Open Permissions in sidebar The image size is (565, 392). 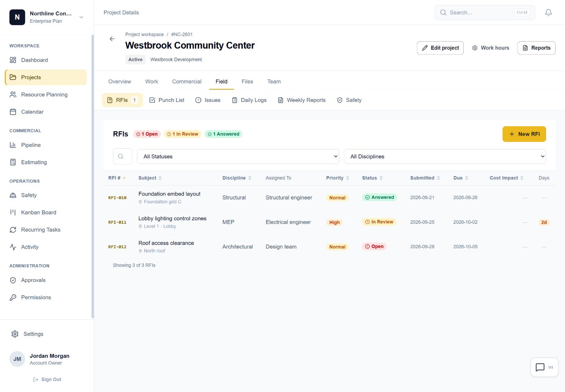coord(46,298)
